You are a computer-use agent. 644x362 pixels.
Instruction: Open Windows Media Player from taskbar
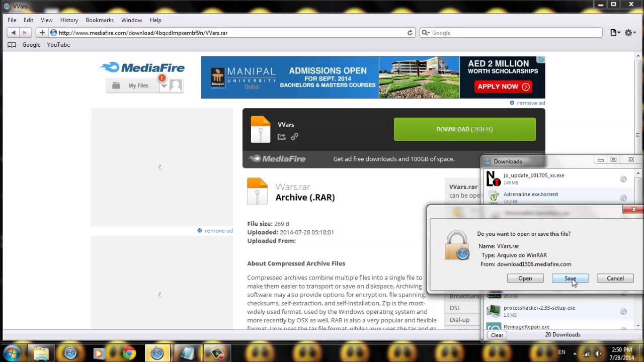coord(99,353)
